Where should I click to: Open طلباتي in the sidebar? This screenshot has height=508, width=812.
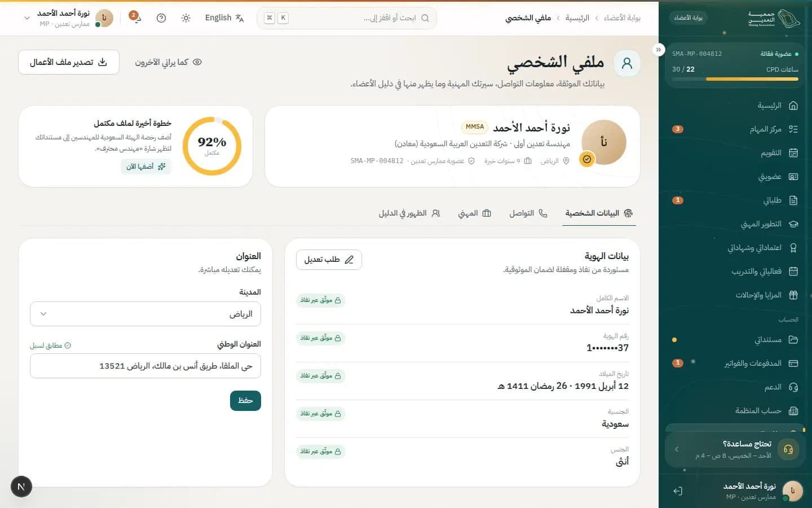(x=735, y=200)
